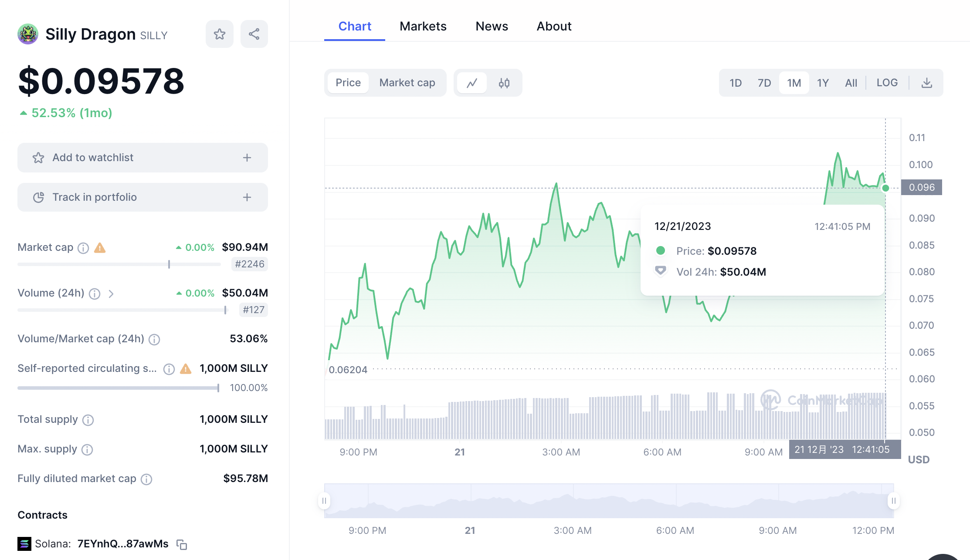This screenshot has height=560, width=970.
Task: Click the right range selector handle
Action: 894,501
